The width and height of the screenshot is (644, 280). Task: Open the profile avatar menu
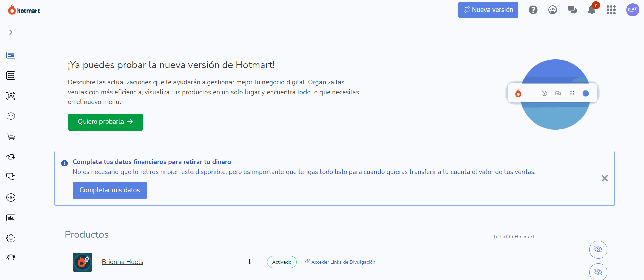(632, 10)
